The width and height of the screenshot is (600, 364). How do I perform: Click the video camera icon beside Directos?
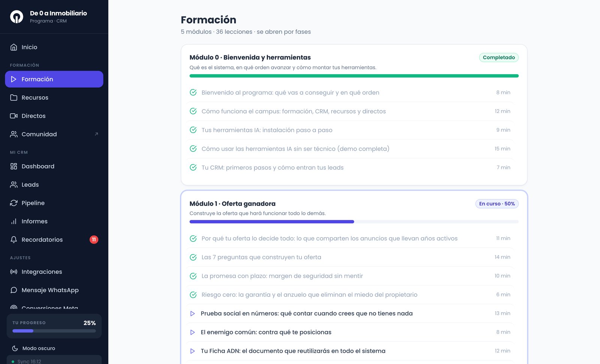(14, 116)
